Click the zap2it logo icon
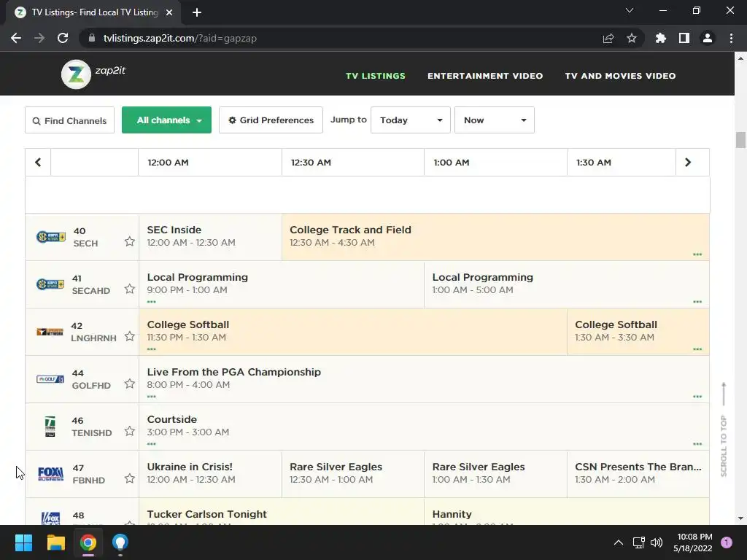Screen dimensions: 747x560 [x=76, y=74]
